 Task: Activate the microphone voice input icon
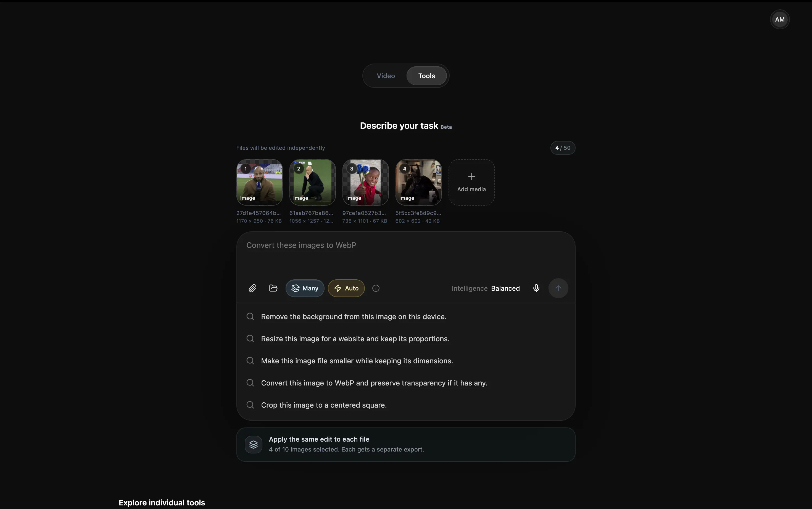click(536, 288)
